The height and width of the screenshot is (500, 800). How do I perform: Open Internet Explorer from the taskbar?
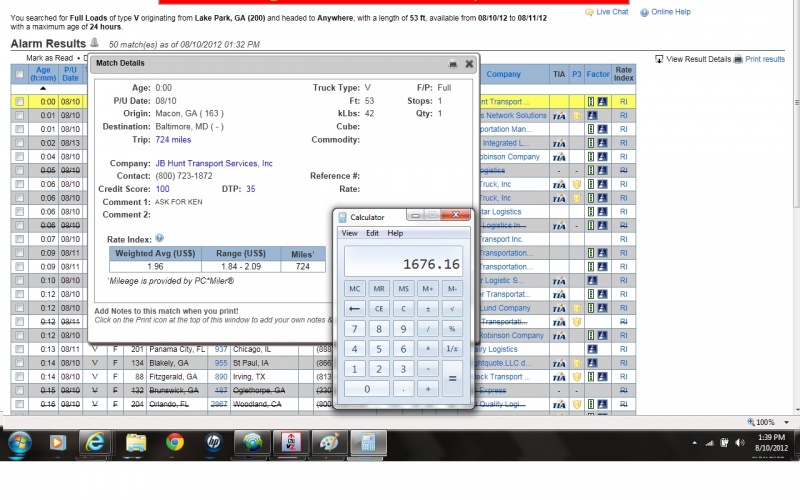click(95, 442)
